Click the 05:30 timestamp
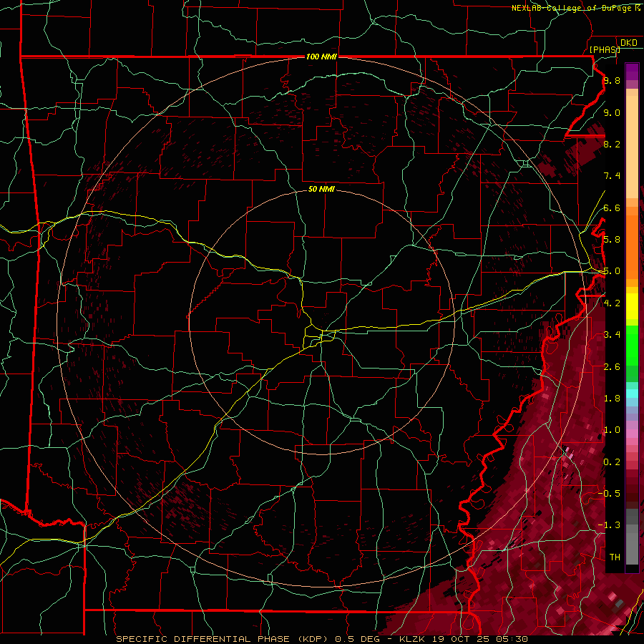Viewport: 644px width, 644px height. [x=513, y=639]
